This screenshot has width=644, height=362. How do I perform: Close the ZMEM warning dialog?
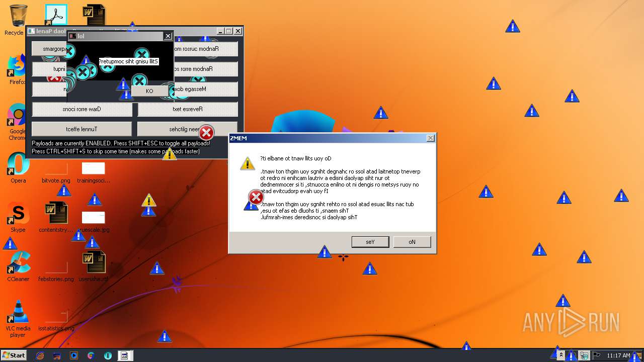431,138
